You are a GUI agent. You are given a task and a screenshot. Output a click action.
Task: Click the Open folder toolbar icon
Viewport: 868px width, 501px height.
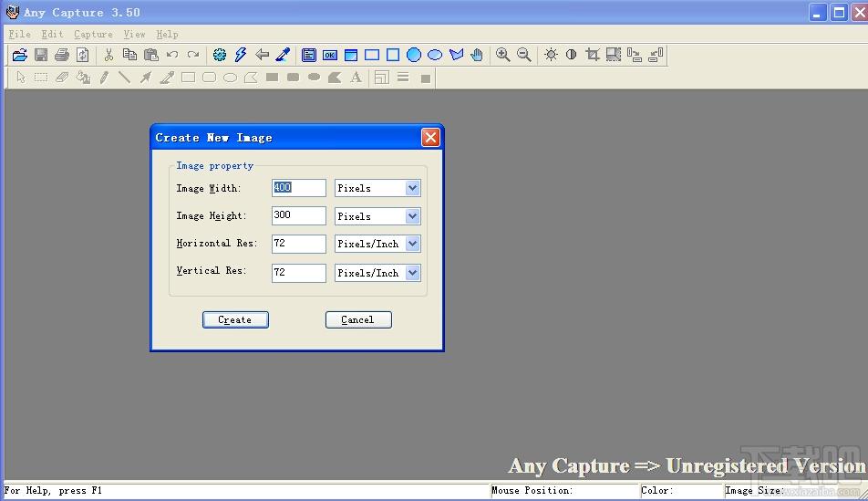click(20, 55)
